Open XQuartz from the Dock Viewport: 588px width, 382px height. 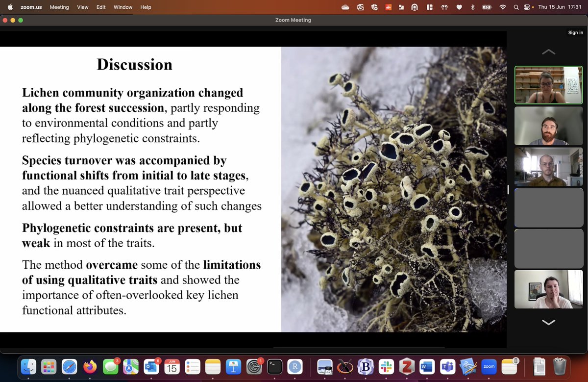[x=345, y=366]
